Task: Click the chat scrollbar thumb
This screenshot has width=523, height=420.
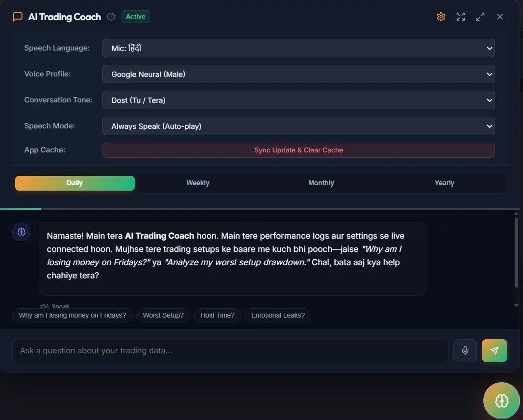Action: pos(516,252)
